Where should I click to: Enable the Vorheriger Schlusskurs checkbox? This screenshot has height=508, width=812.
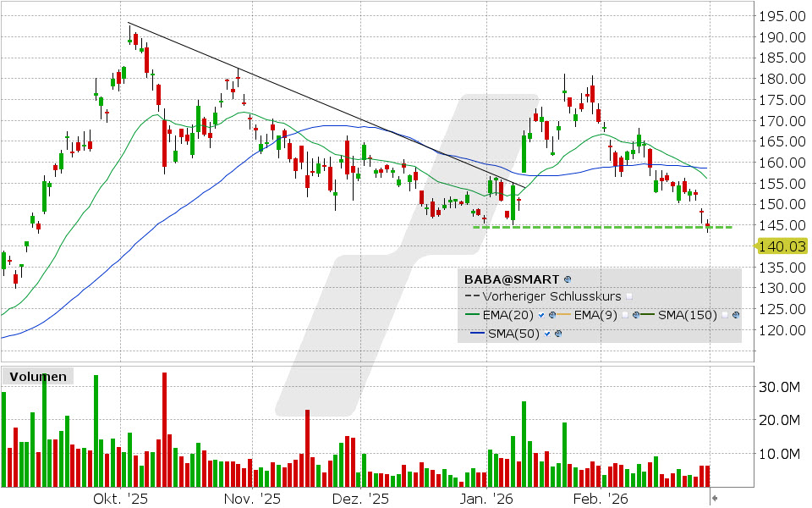click(x=629, y=296)
